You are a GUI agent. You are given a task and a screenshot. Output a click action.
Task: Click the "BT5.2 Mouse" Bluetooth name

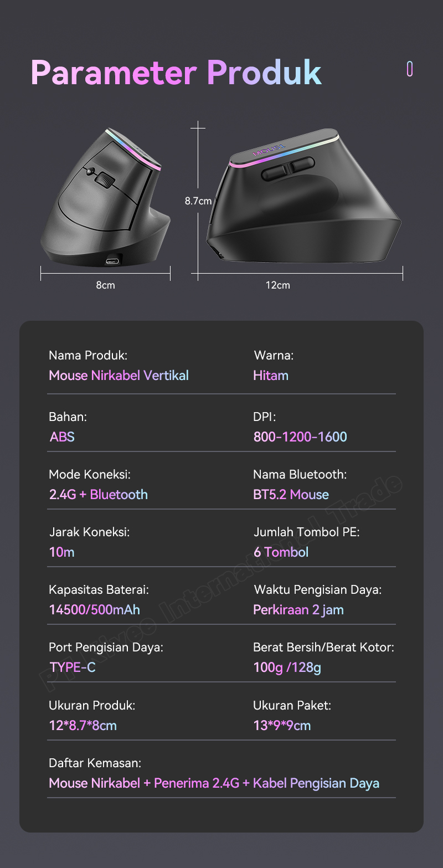click(291, 495)
